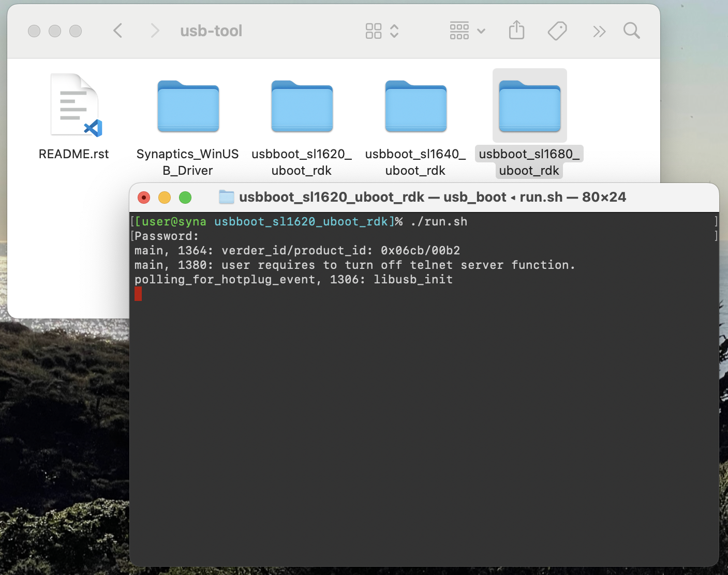The height and width of the screenshot is (575, 728).
Task: Click the telnet server function output line
Action: point(355,265)
